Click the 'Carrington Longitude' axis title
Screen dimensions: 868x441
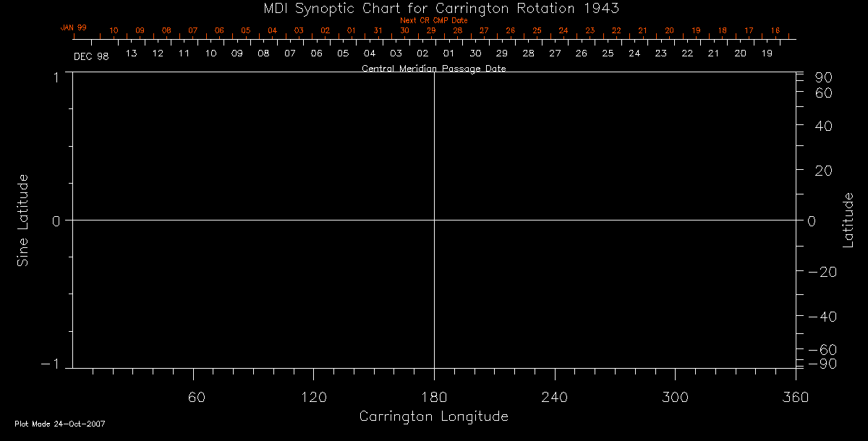coord(433,417)
